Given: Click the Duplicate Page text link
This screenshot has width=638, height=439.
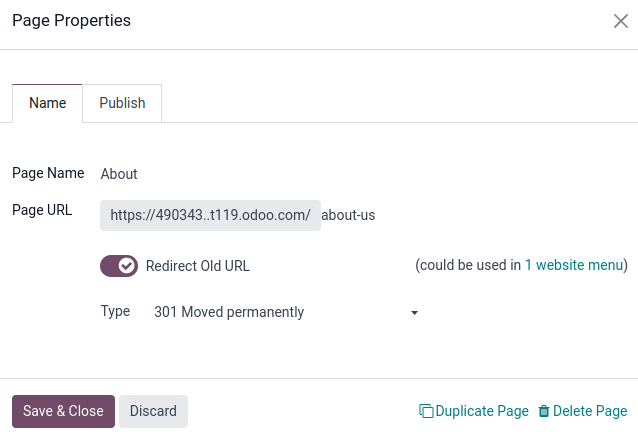Looking at the screenshot, I should [482, 411].
